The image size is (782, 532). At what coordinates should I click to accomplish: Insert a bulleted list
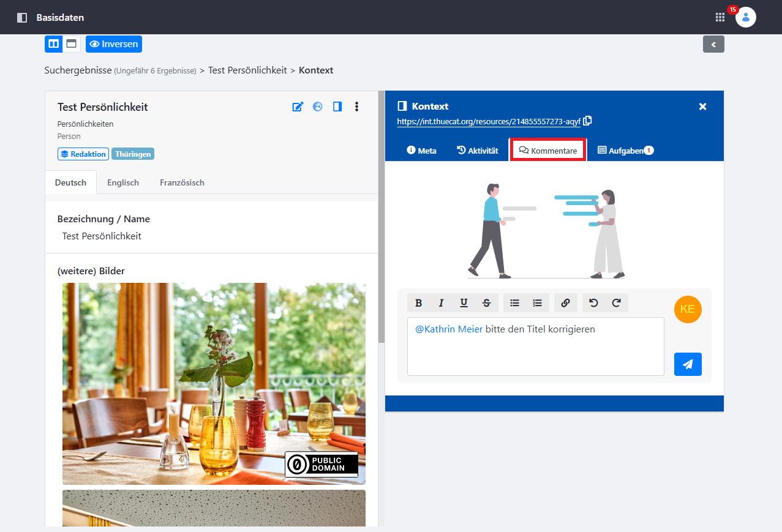pos(515,302)
